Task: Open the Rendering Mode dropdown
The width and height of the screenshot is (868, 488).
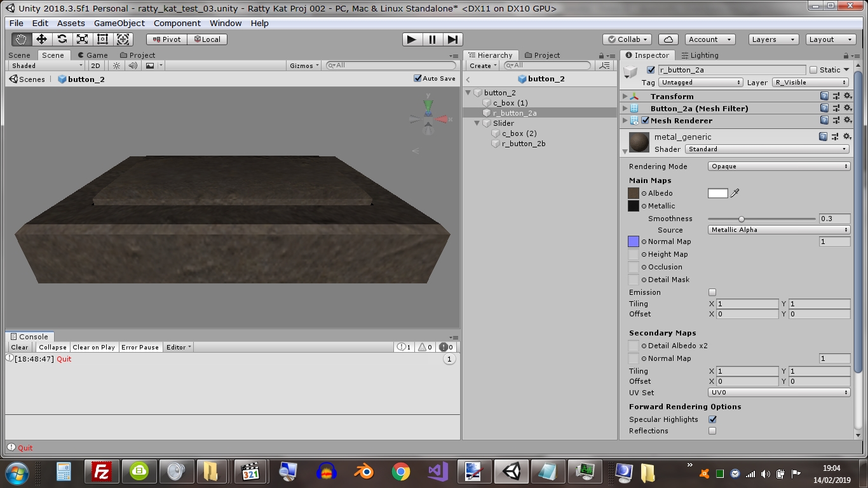Action: click(x=779, y=166)
